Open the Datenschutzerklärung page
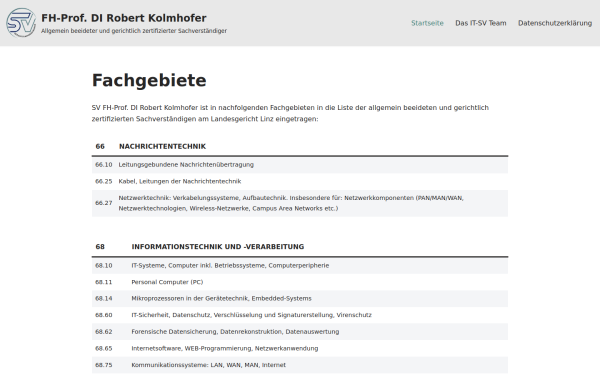The image size is (600, 375). point(555,23)
